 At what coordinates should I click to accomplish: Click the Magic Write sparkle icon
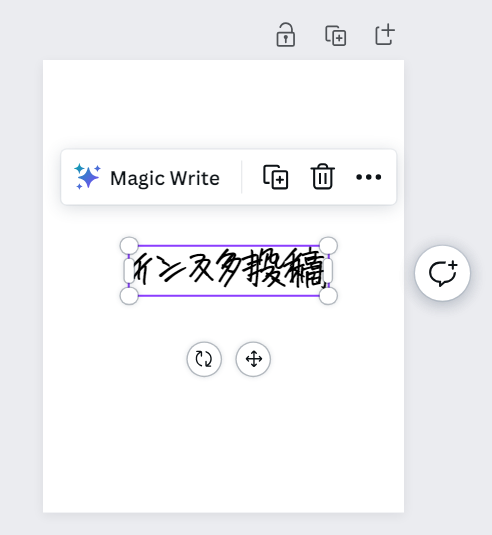(87, 176)
